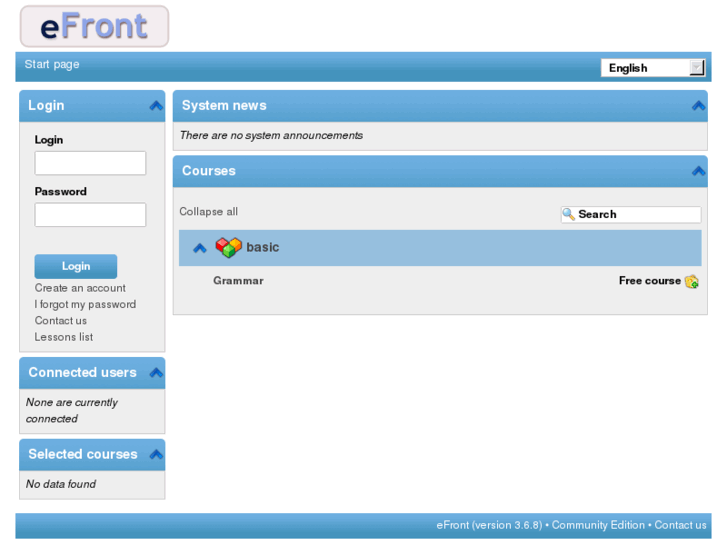
Task: Click the Free course label
Action: tap(650, 281)
